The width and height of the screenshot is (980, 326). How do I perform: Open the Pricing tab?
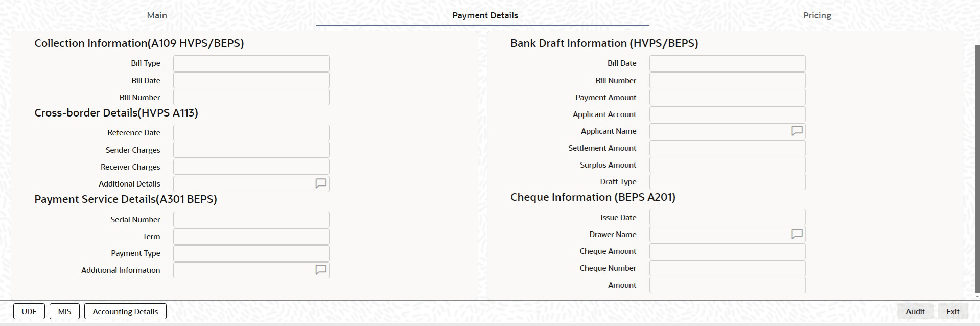[816, 15]
